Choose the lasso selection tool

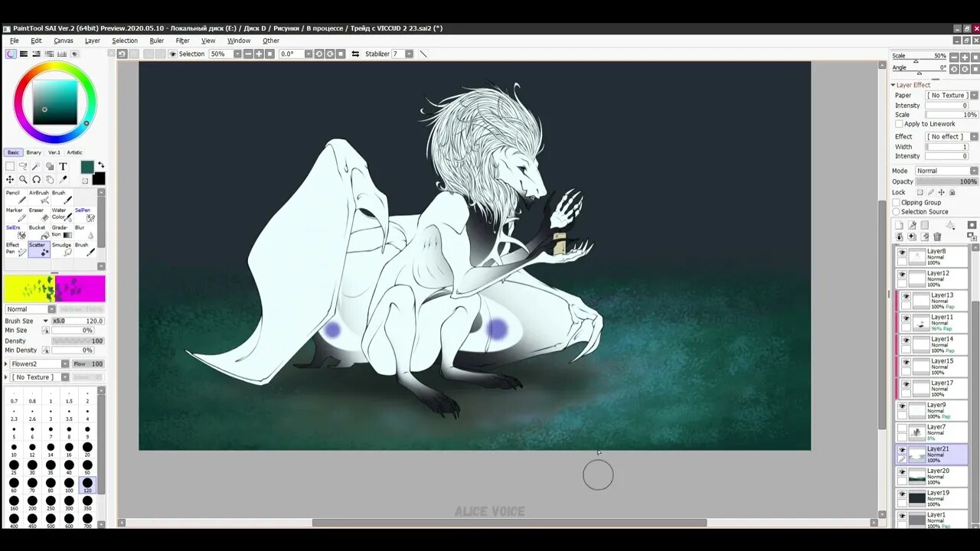[x=23, y=166]
